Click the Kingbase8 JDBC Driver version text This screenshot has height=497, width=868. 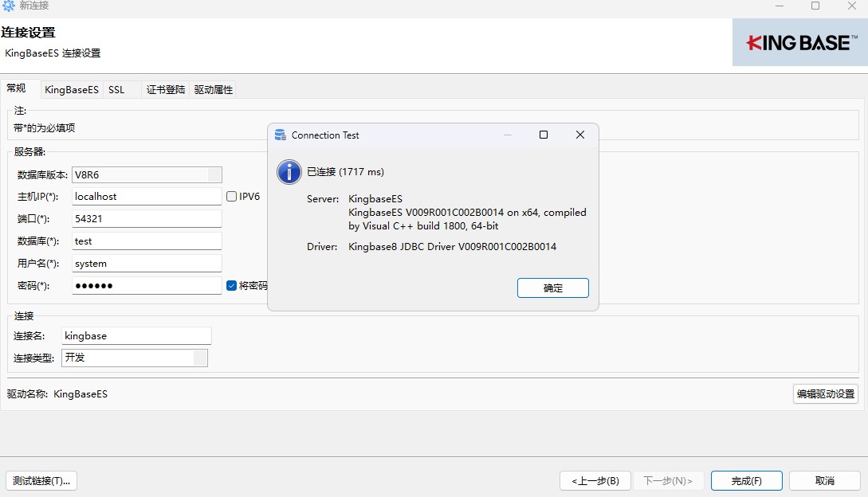(x=452, y=246)
